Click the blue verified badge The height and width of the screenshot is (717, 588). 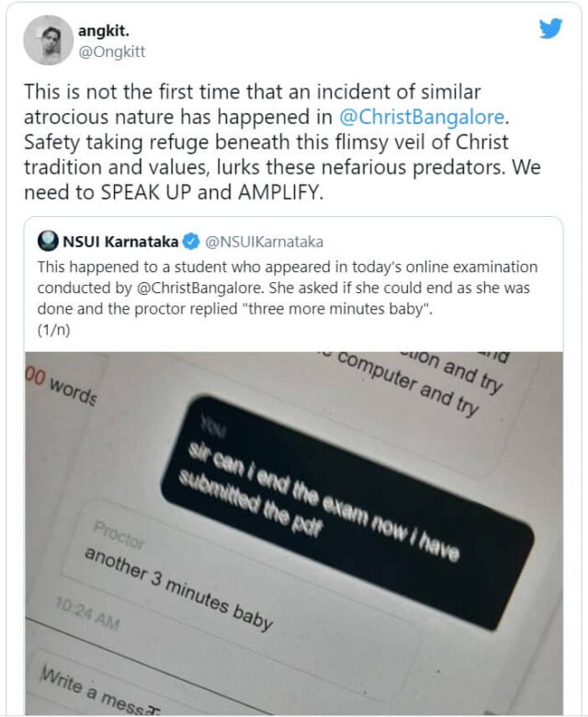pos(190,243)
